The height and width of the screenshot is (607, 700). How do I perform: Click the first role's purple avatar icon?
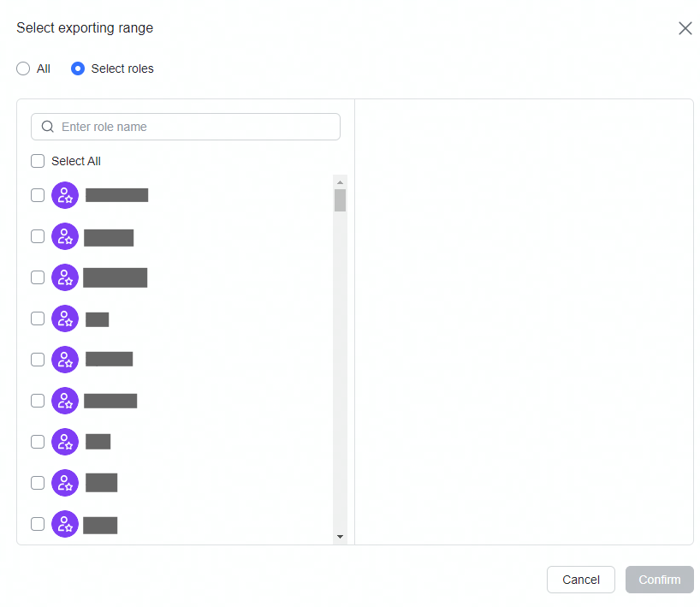[65, 195]
